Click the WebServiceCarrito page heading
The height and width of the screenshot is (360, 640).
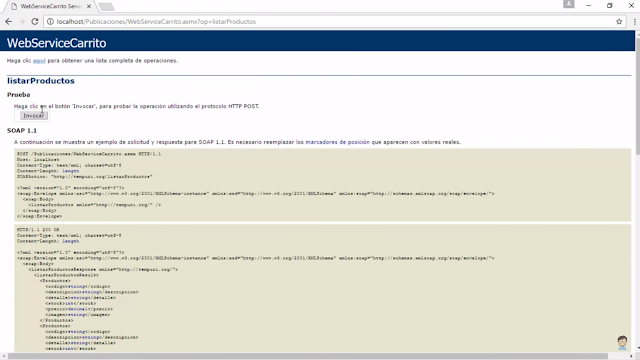coord(56,43)
